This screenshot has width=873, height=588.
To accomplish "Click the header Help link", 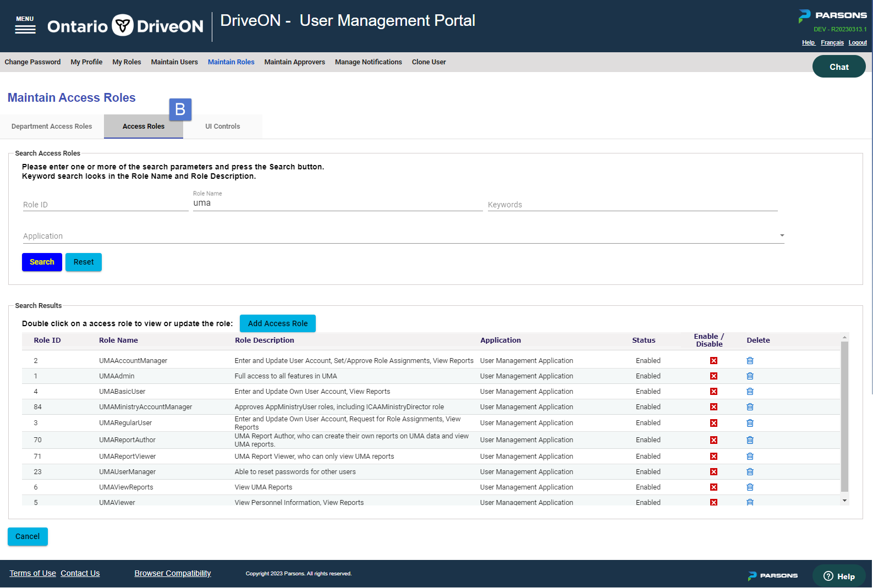I will (808, 42).
